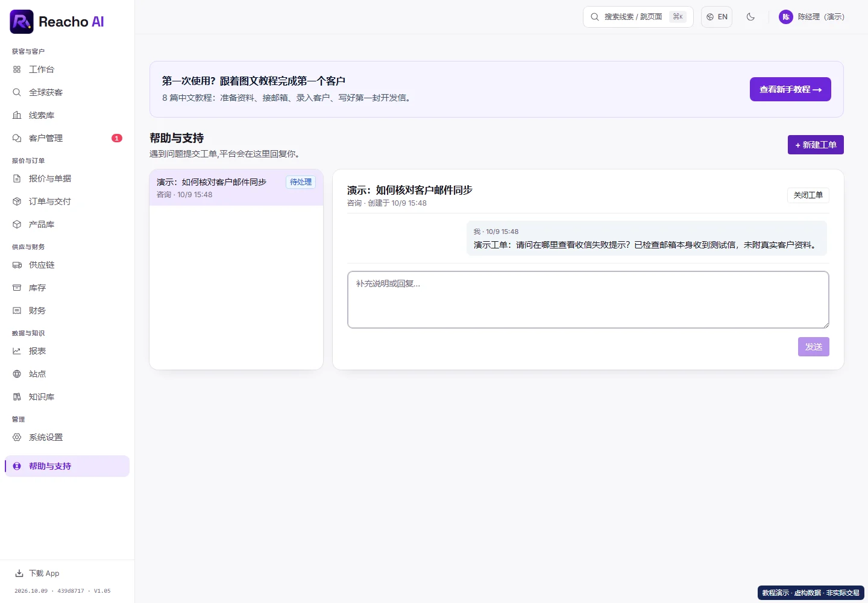Click the 供应链 truck icon
The height and width of the screenshot is (603, 868).
[17, 265]
